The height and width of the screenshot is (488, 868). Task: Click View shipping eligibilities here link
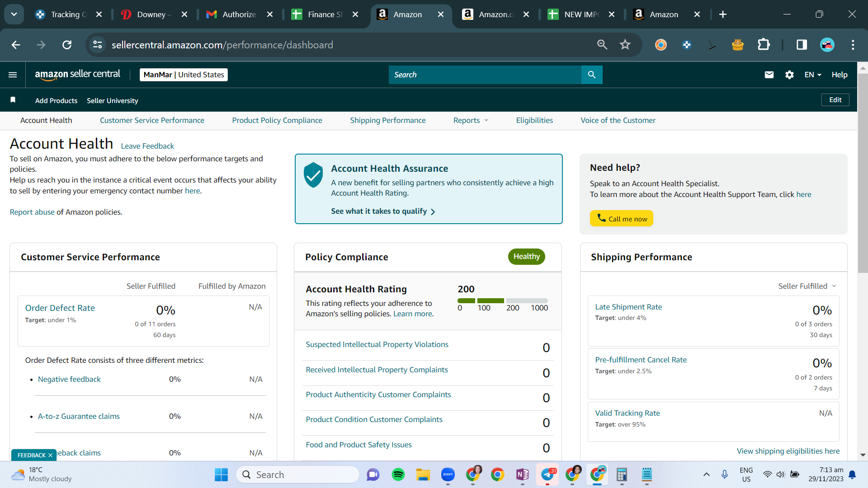click(788, 451)
